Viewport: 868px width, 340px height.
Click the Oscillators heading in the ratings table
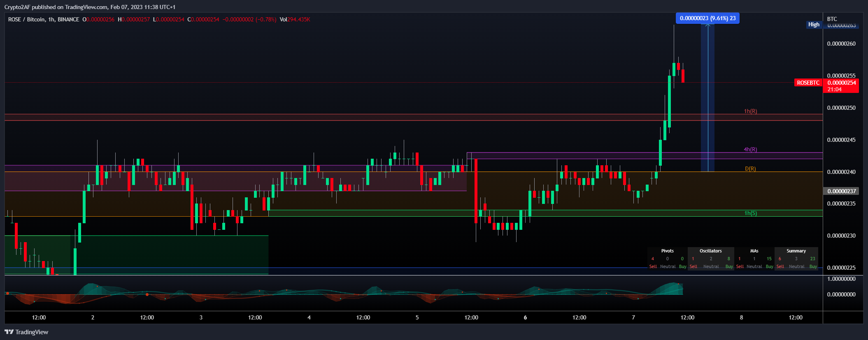point(710,251)
